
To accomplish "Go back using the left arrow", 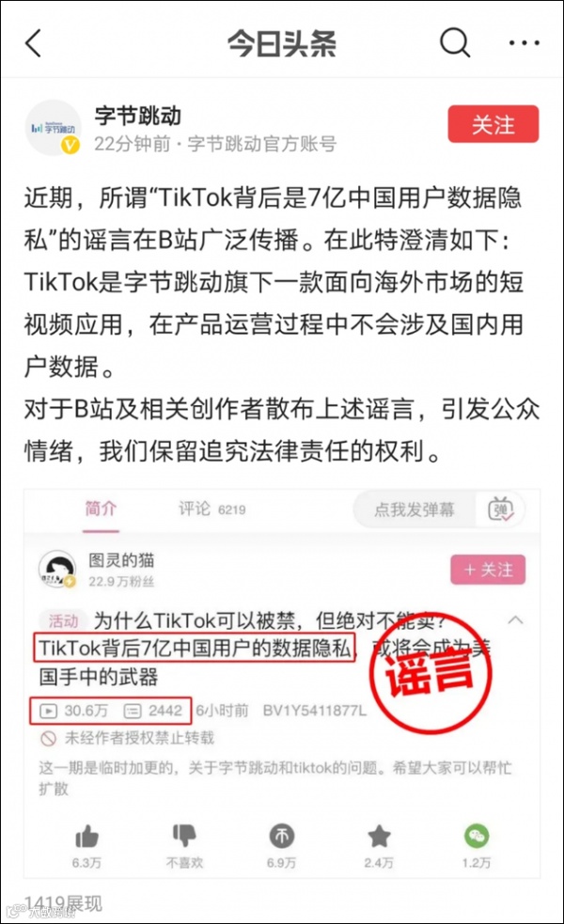I will (x=34, y=43).
